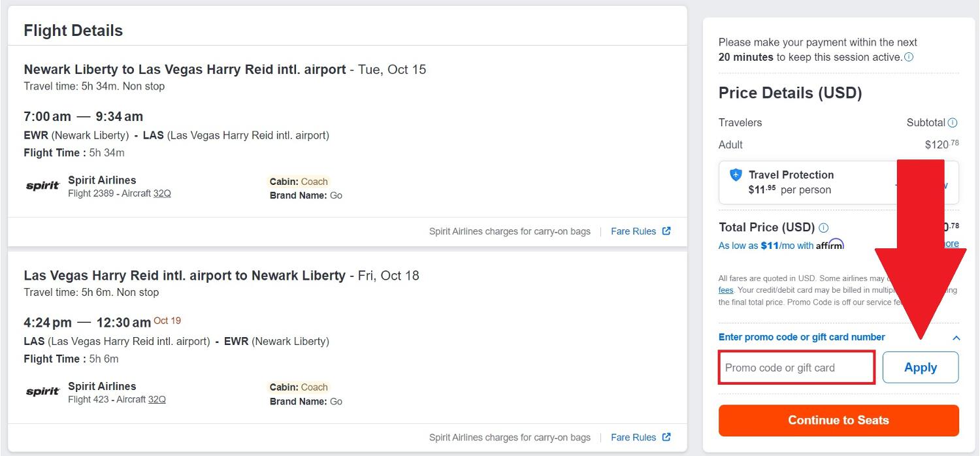The image size is (980, 456).
Task: View aircraft 32Q details for flight 423
Action: [157, 399]
